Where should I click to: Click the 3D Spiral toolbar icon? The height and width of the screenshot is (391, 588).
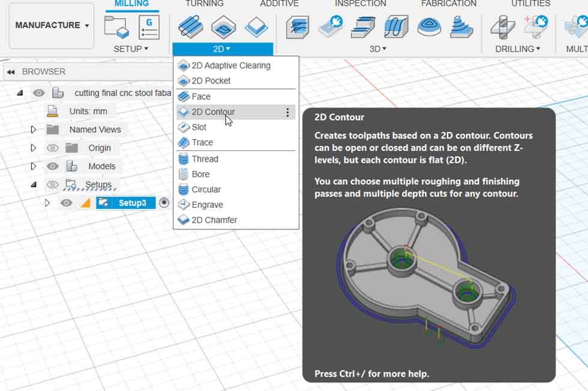[x=461, y=26]
